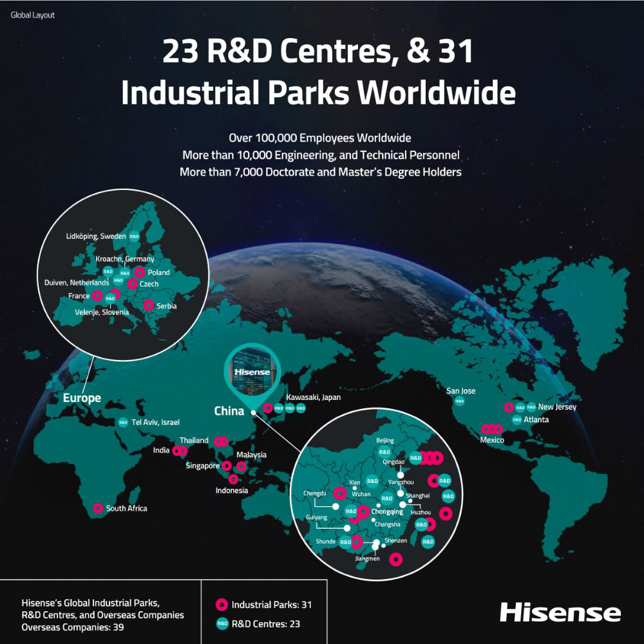The width and height of the screenshot is (644, 644).
Task: Select the "Qingdao" label
Action: click(x=393, y=462)
